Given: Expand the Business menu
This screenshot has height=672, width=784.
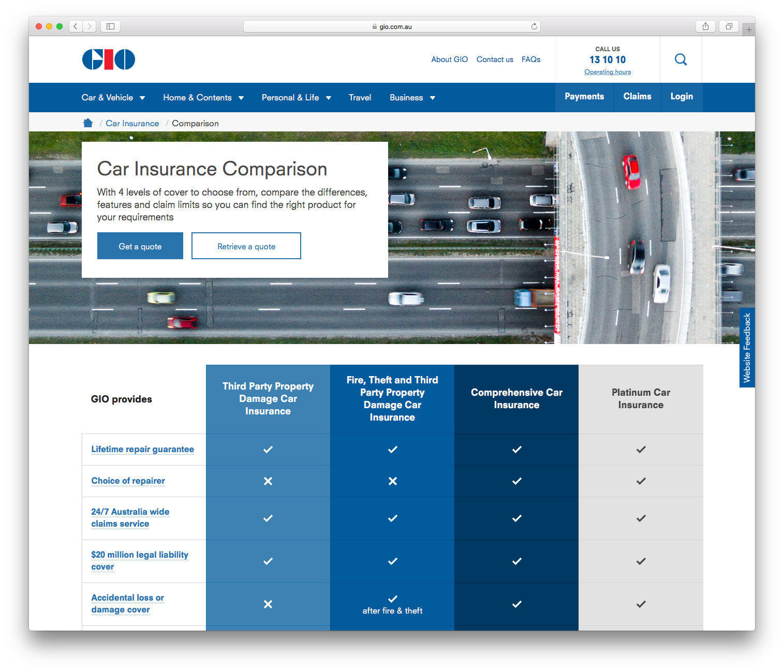Looking at the screenshot, I should pyautogui.click(x=412, y=97).
